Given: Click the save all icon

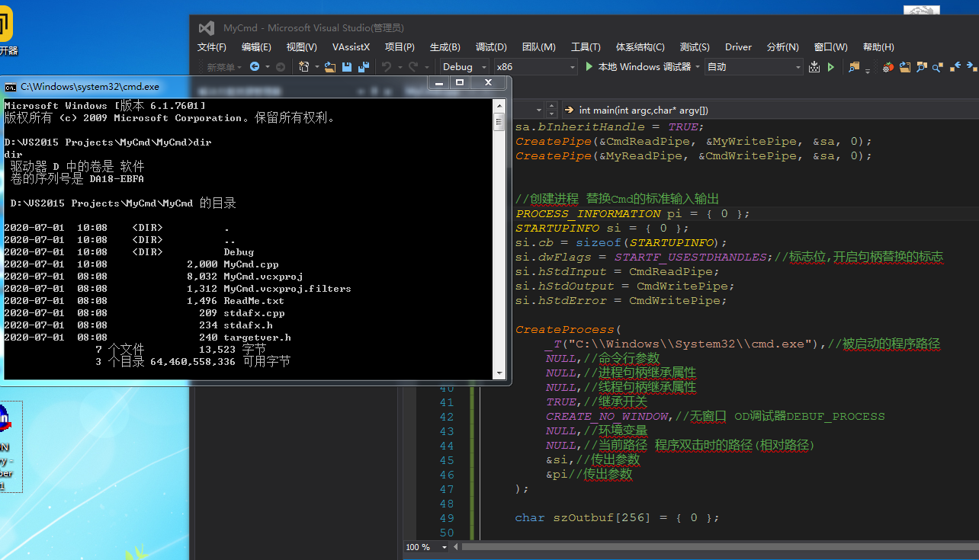Looking at the screenshot, I should pyautogui.click(x=363, y=67).
